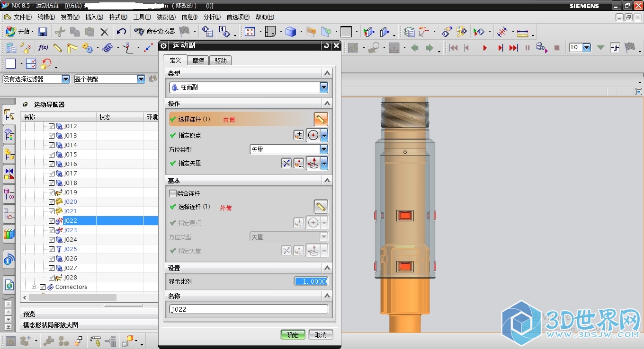Image resolution: width=644 pixels, height=349 pixels.
Task: Expand the Connectors tree node
Action: pos(34,287)
